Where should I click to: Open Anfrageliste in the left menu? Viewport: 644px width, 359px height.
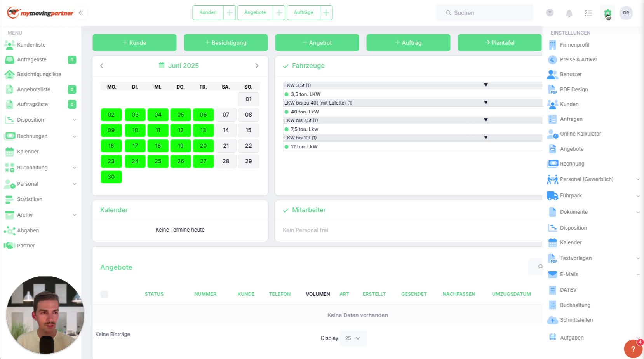coord(32,60)
